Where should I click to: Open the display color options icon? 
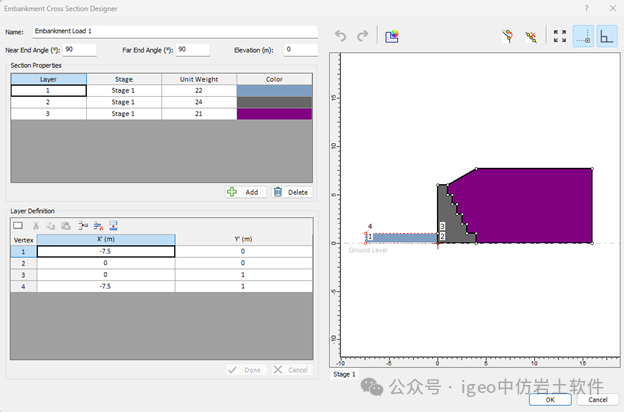tap(392, 36)
